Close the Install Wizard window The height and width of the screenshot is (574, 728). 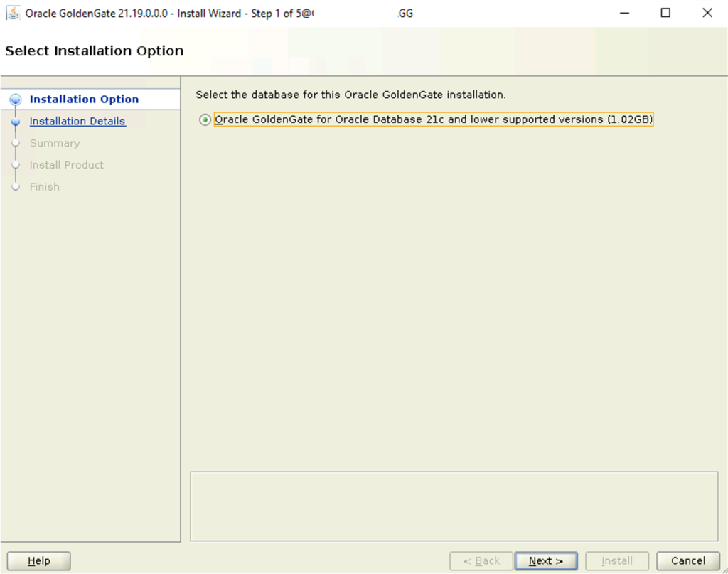click(x=707, y=13)
